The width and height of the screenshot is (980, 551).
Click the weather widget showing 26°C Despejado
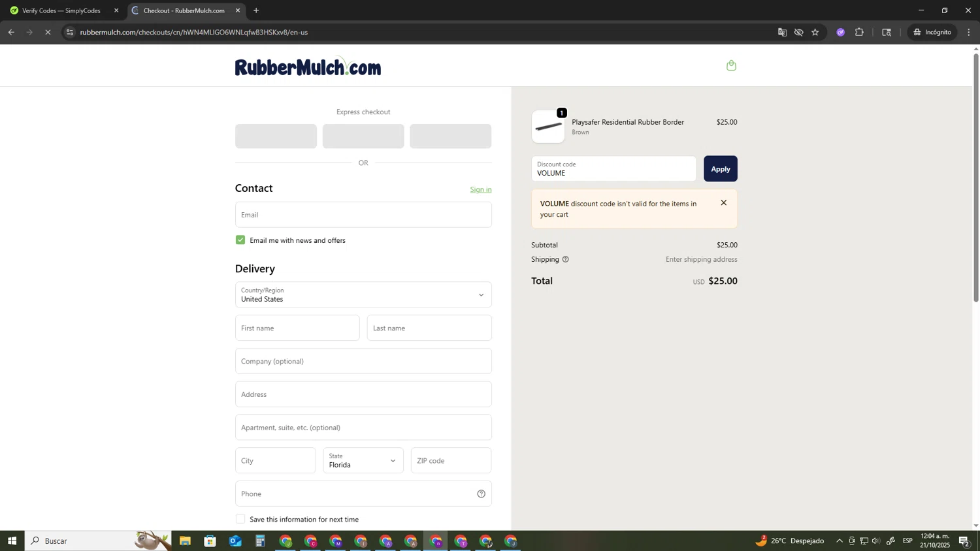(790, 541)
